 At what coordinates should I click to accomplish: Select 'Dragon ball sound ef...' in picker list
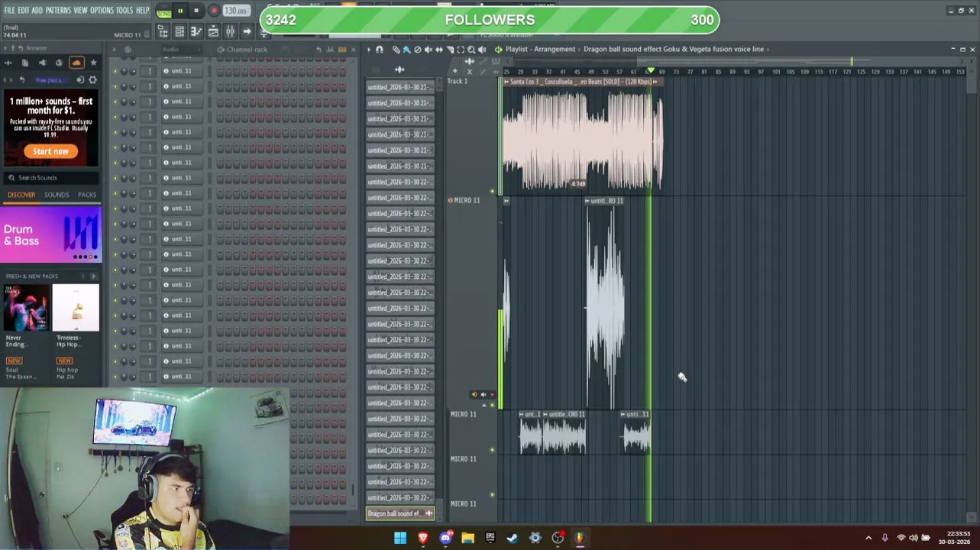400,513
